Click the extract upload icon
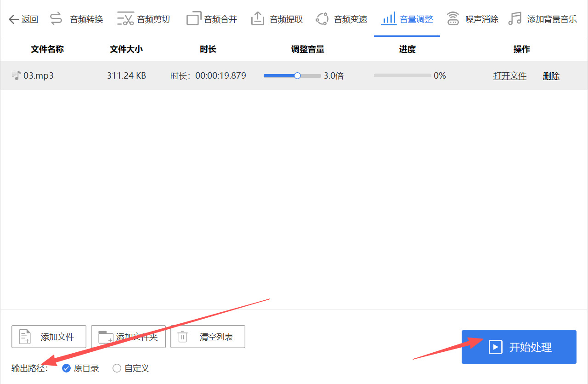The width and height of the screenshot is (588, 384). click(258, 19)
